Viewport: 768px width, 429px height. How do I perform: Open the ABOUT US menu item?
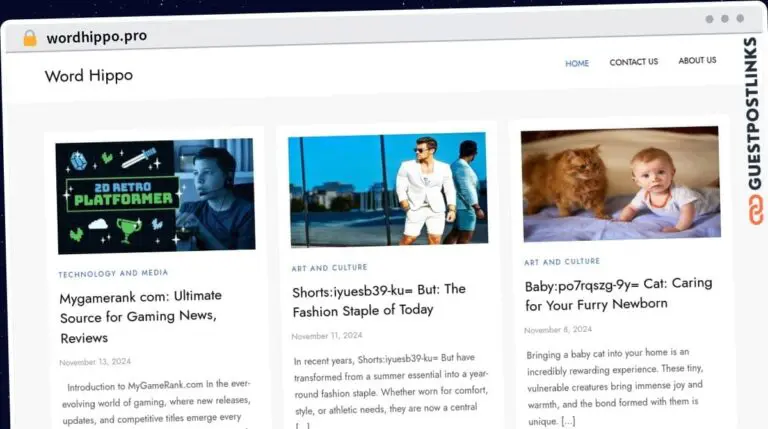pyautogui.click(x=697, y=60)
